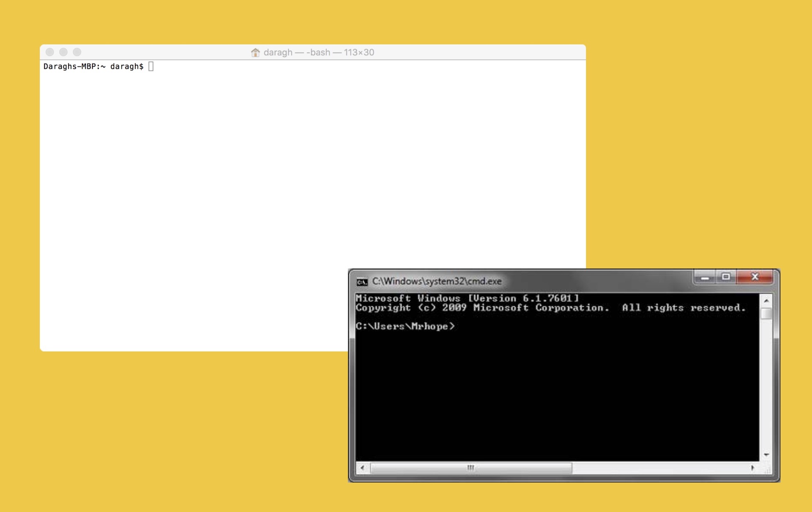The height and width of the screenshot is (512, 812).
Task: Click the cmd vertical scrollbar thumb
Action: point(766,313)
